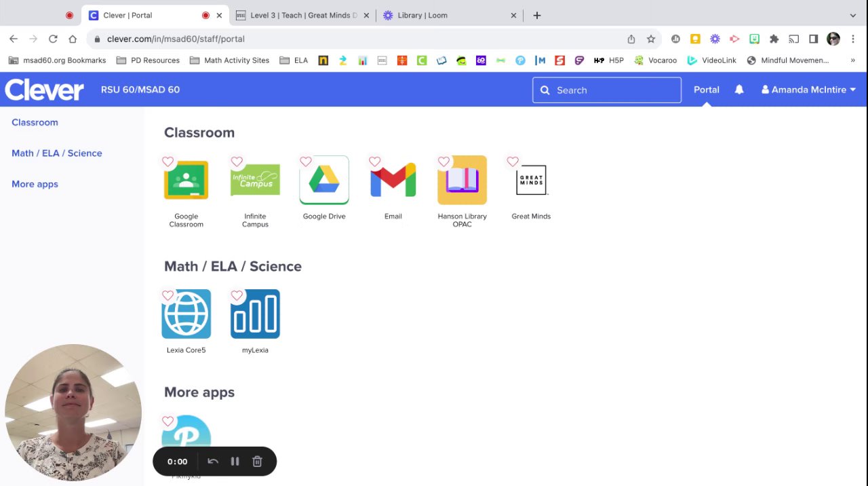Viewport: 868px width, 486px height.
Task: Click the Loom webcam bubble
Action: point(73,412)
